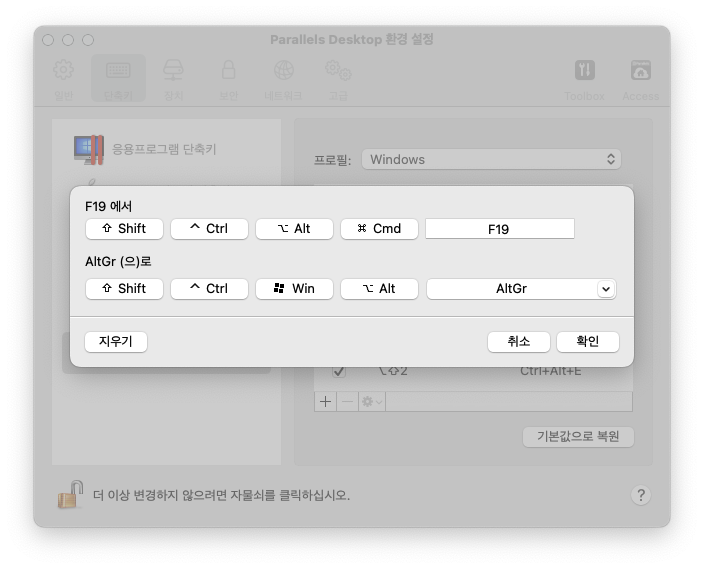Screen dimensions: 704x569
Task: Open the Toolbox toolbar icon
Action: point(585,79)
